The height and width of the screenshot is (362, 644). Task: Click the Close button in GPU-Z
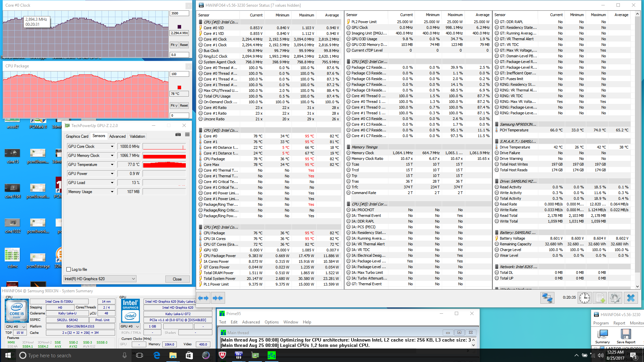tap(177, 279)
